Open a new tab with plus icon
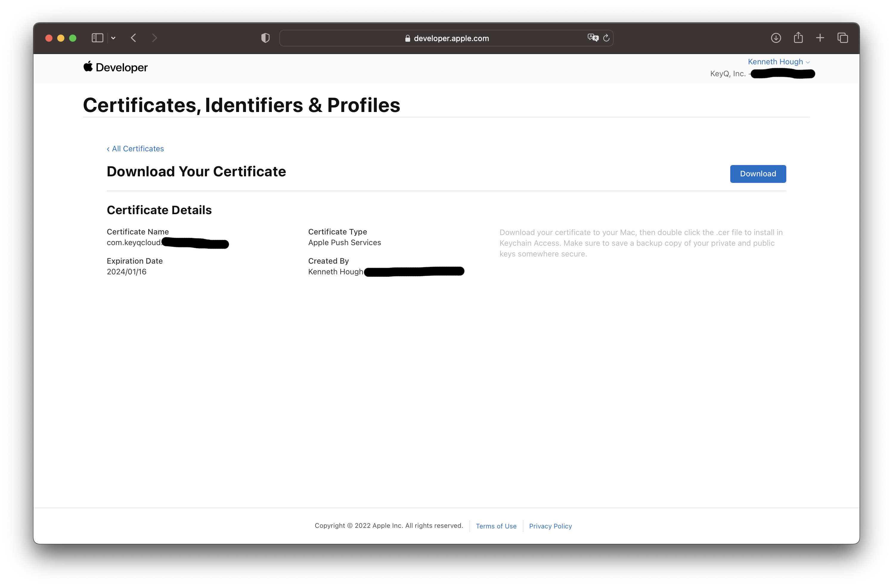Viewport: 893px width, 588px height. pos(820,38)
